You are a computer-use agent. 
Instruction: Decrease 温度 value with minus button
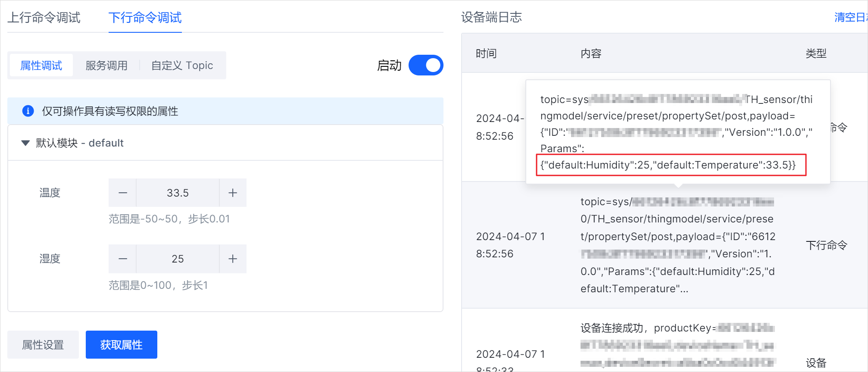click(123, 193)
